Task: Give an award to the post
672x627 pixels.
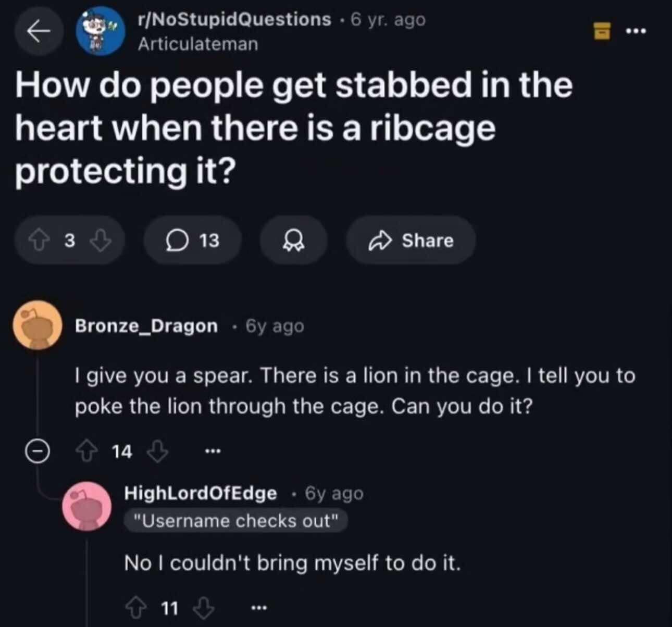Action: click(x=294, y=241)
